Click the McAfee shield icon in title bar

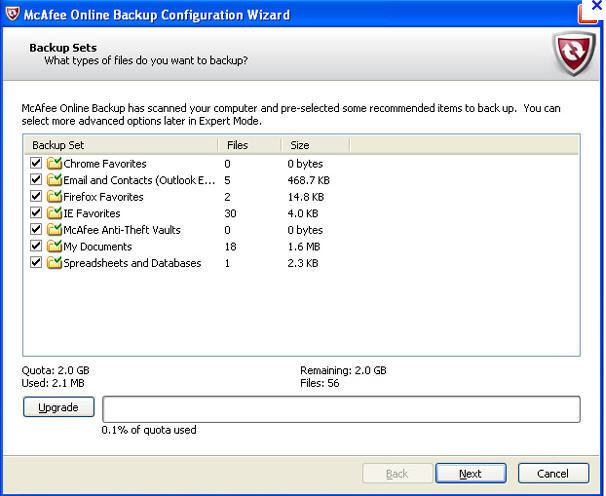[x=12, y=14]
